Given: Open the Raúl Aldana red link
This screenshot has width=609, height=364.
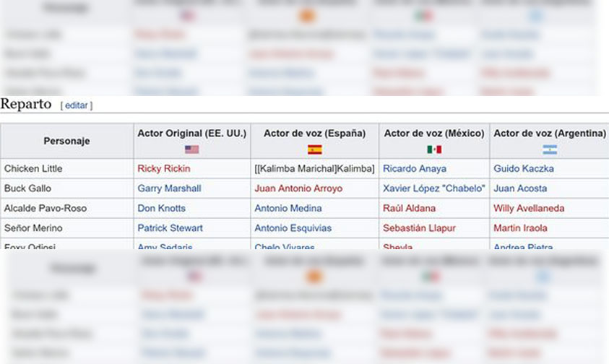Looking at the screenshot, I should 409,208.
